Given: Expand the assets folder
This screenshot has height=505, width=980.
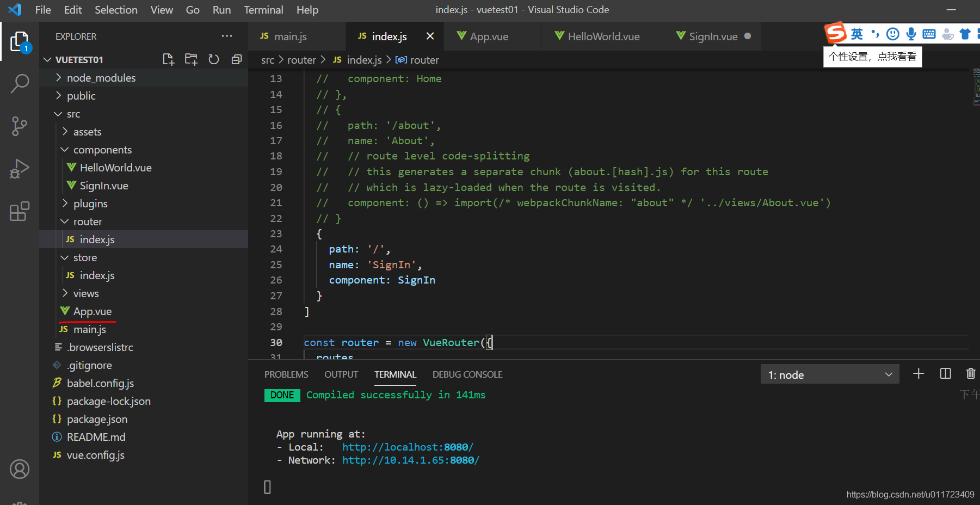Looking at the screenshot, I should [x=65, y=132].
